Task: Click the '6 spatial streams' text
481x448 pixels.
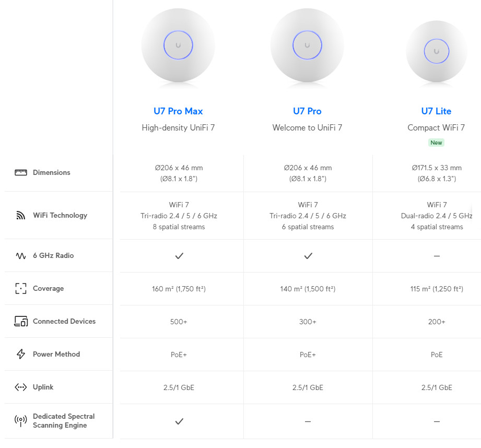Action: tap(308, 227)
